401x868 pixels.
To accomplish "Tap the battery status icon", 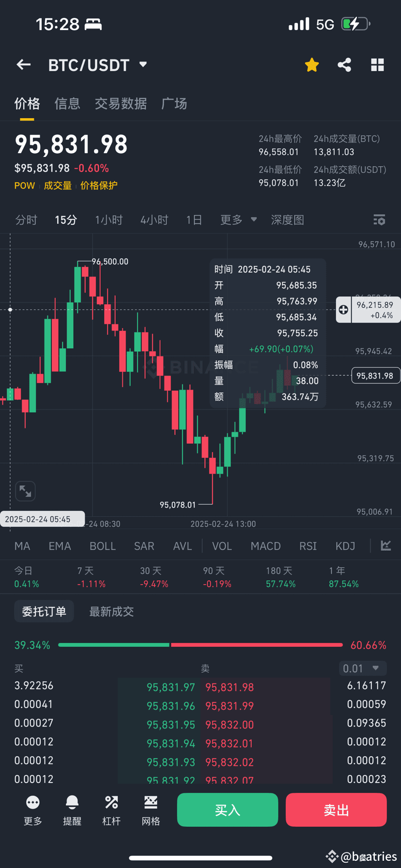I will point(356,24).
